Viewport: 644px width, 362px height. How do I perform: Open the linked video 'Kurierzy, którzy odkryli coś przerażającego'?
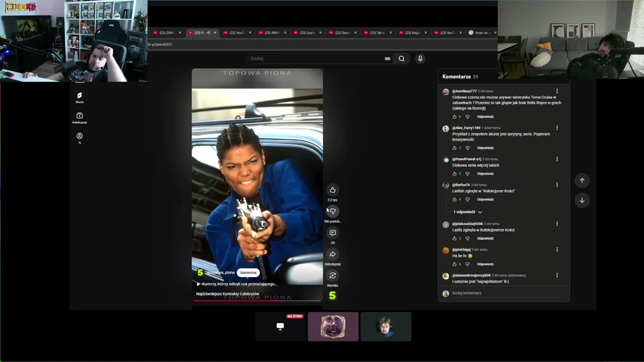(x=236, y=284)
